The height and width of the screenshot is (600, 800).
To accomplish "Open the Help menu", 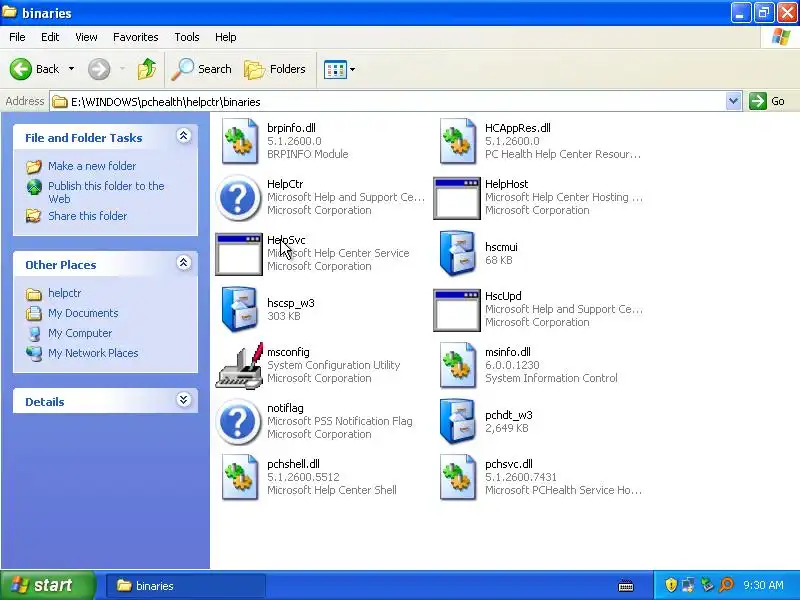I will (x=226, y=37).
